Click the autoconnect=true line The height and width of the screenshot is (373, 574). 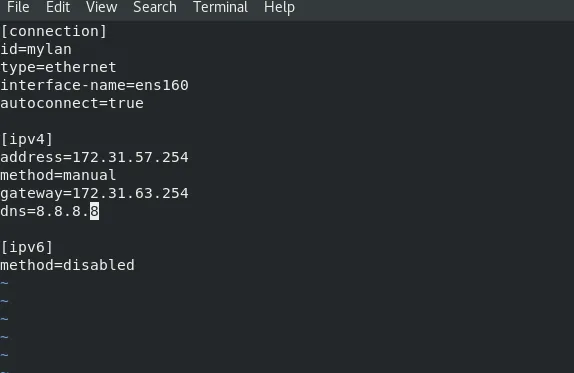[x=72, y=103]
